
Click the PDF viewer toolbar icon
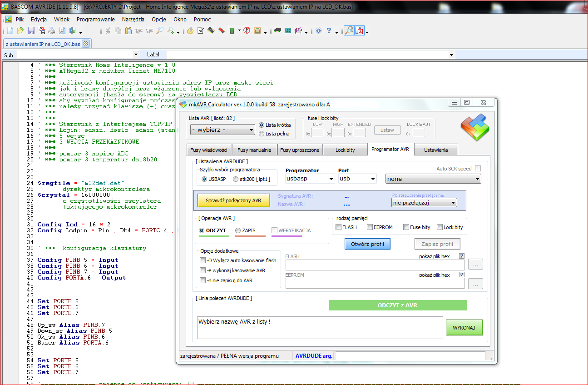coord(360,31)
